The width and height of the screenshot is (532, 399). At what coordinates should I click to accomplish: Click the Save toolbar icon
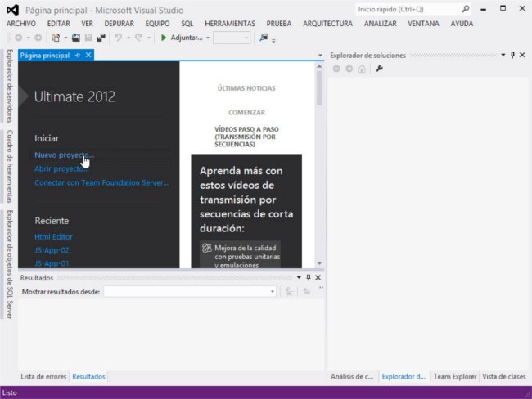point(88,38)
